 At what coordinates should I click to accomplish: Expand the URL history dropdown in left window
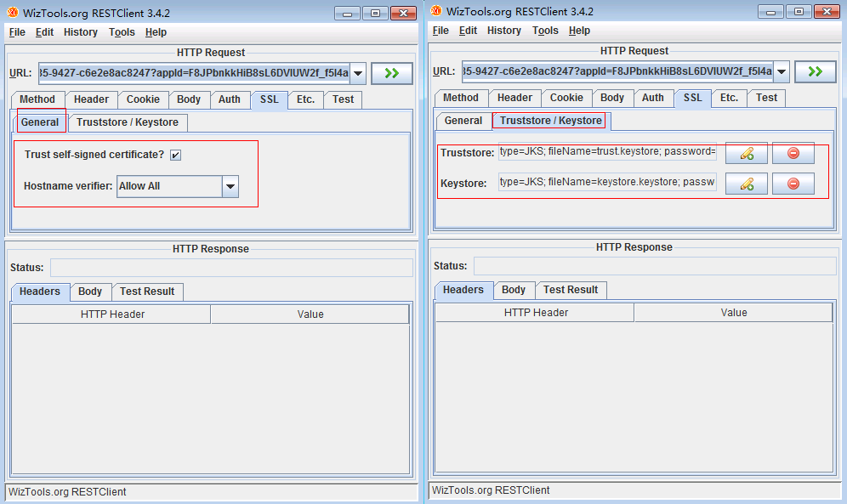pyautogui.click(x=358, y=73)
